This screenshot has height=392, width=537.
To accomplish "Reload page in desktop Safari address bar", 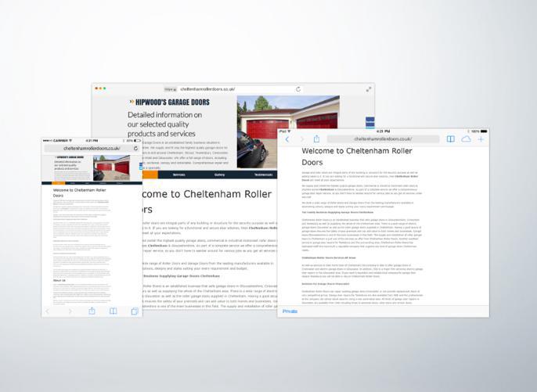I will (298, 90).
